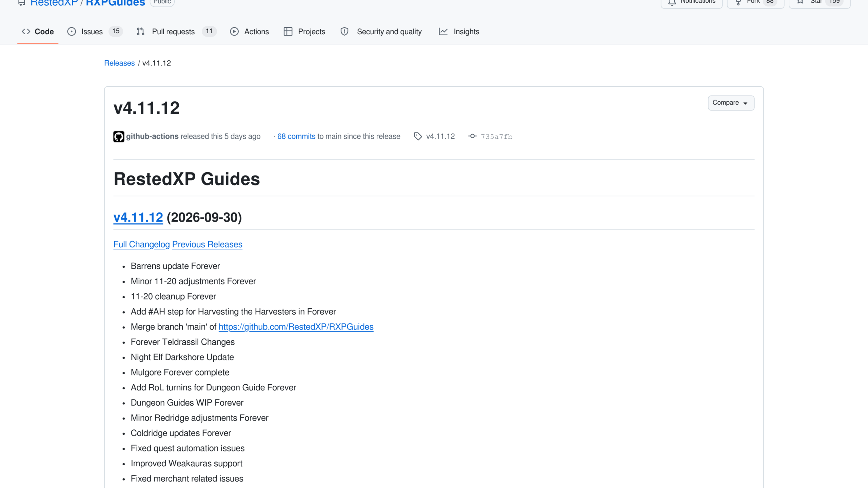Click the Issues circle icon
868x488 pixels.
tap(72, 32)
